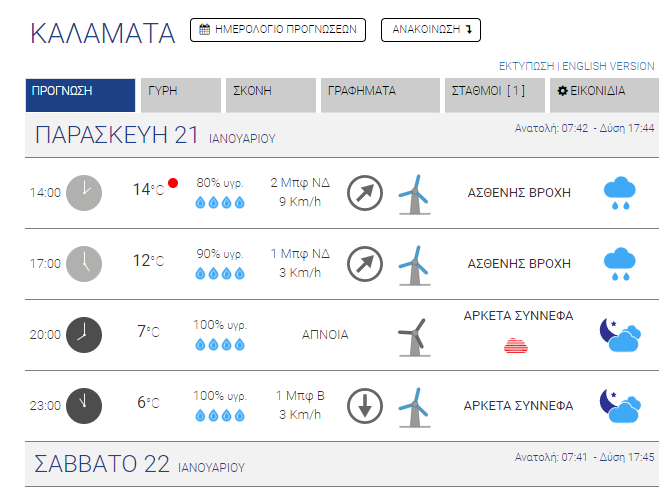667x490 pixels.
Task: Click the southwest wind direction arrow at 14:00
Action: pyautogui.click(x=365, y=193)
